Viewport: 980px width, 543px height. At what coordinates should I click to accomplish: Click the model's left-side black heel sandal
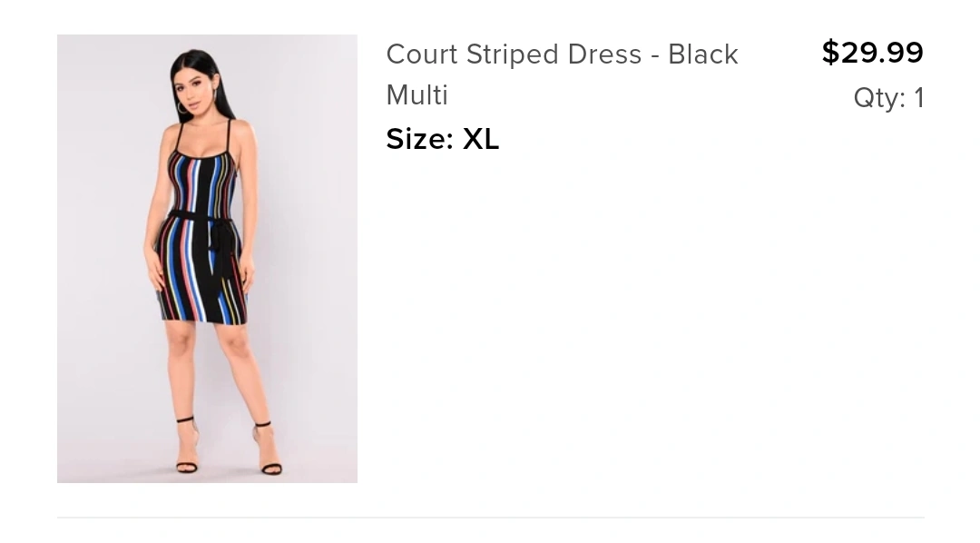[x=186, y=446]
